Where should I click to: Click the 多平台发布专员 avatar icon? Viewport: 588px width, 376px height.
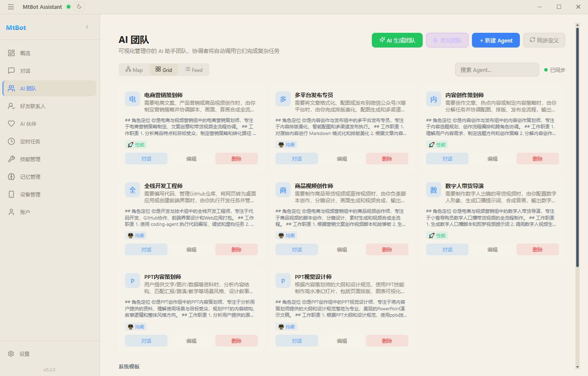283,99
